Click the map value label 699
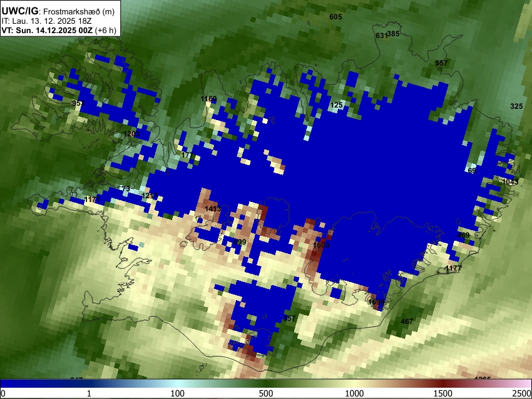 coord(240,242)
